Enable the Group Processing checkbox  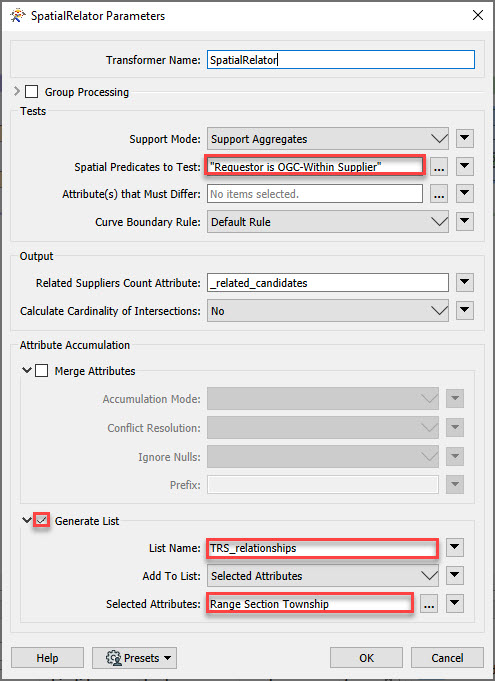coord(31,92)
